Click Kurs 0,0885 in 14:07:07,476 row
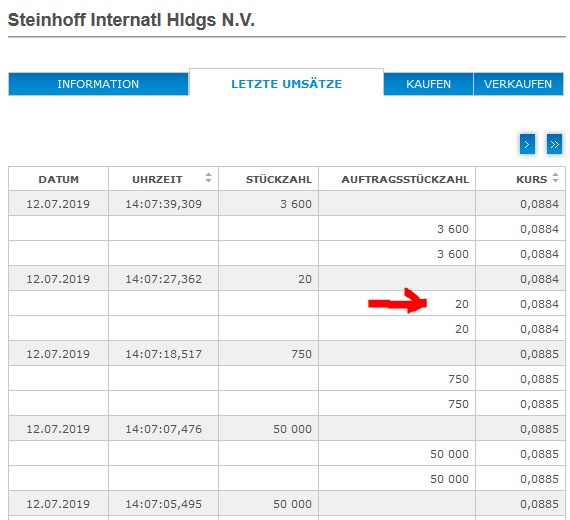This screenshot has height=520, width=570. point(539,429)
